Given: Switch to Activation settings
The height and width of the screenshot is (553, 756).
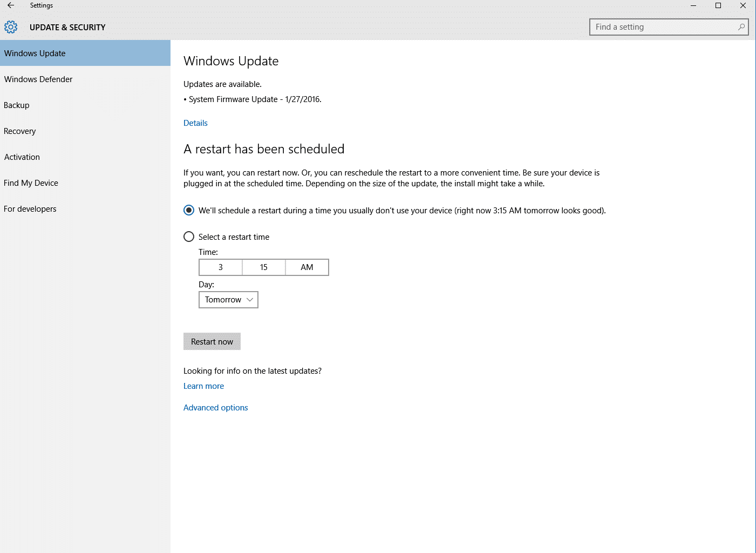Looking at the screenshot, I should [x=85, y=157].
